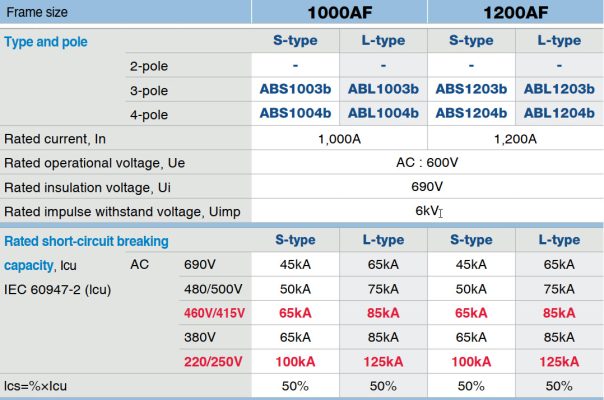Click the 4-pole row label
The height and width of the screenshot is (400, 604).
148,113
